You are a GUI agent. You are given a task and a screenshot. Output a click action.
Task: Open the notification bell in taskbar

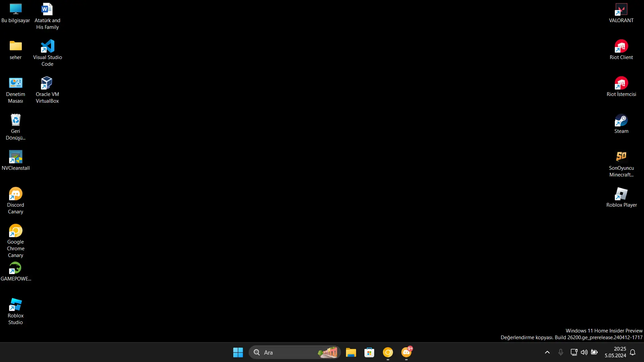(x=633, y=352)
